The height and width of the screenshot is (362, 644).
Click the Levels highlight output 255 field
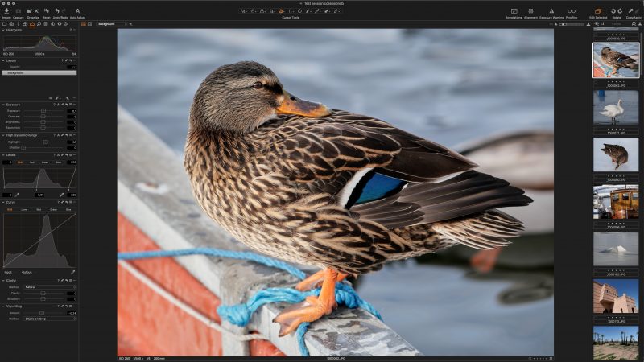[72, 162]
